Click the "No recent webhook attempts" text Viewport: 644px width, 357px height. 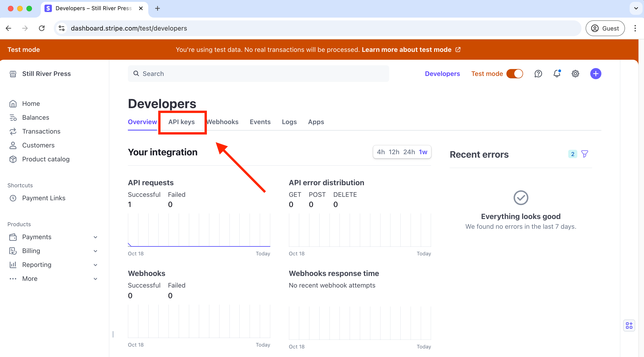pyautogui.click(x=332, y=285)
